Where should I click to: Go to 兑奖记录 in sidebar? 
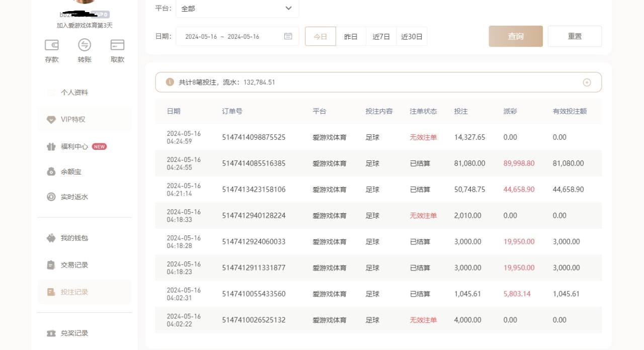click(74, 333)
